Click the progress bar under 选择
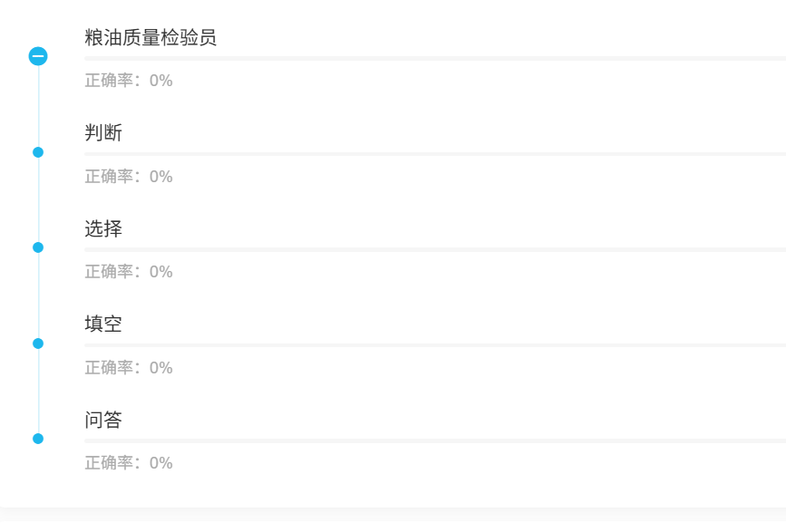 tap(435, 249)
